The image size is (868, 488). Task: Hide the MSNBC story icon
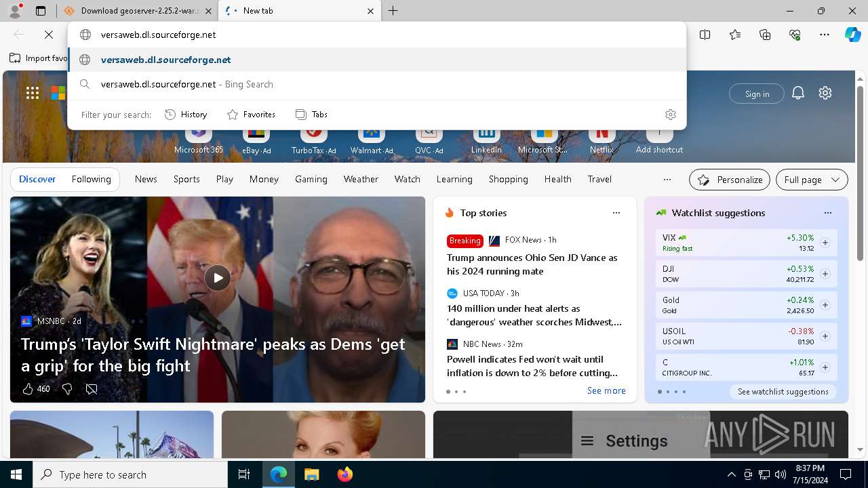[92, 389]
